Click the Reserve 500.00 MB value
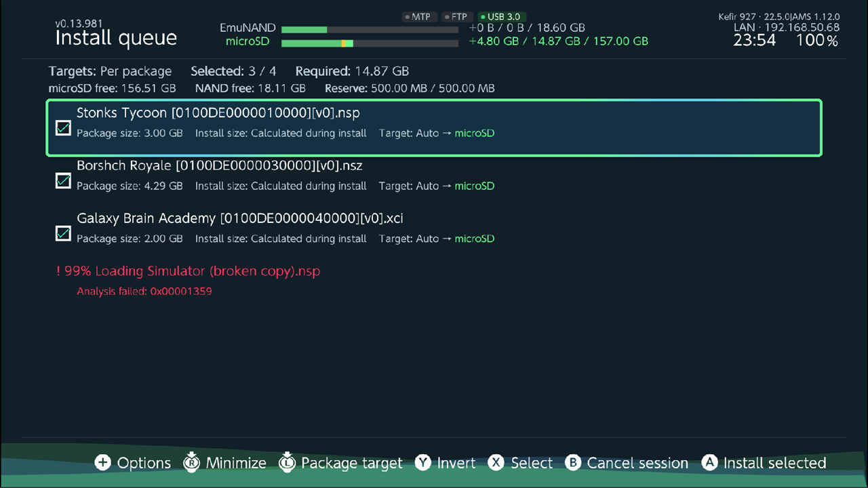The image size is (868, 488). pos(410,88)
